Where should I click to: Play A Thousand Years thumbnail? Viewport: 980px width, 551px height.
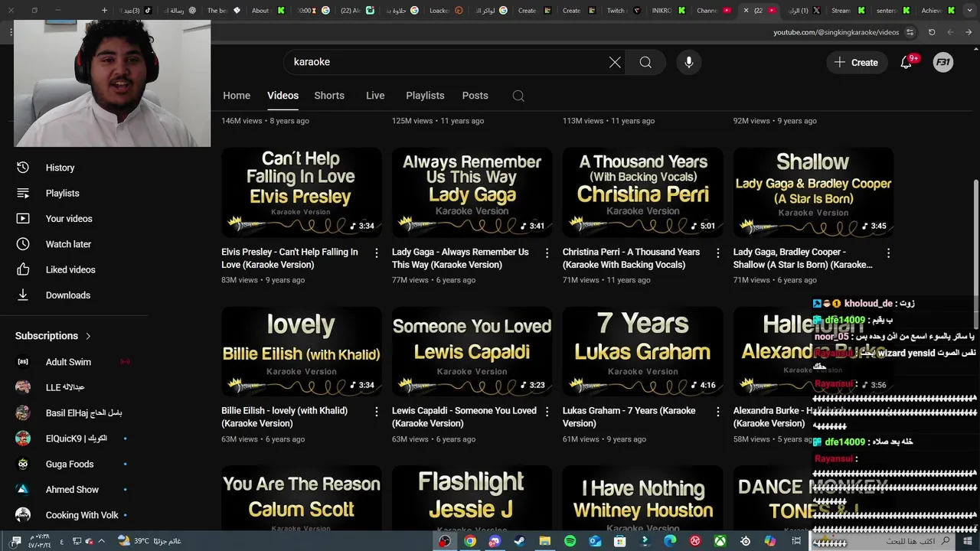(x=642, y=192)
